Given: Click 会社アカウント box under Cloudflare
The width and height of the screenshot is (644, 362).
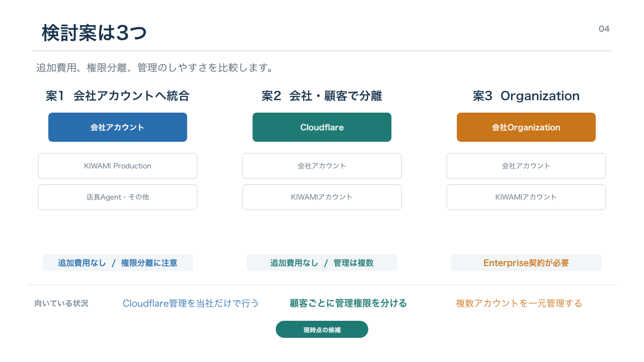Looking at the screenshot, I should click(322, 166).
